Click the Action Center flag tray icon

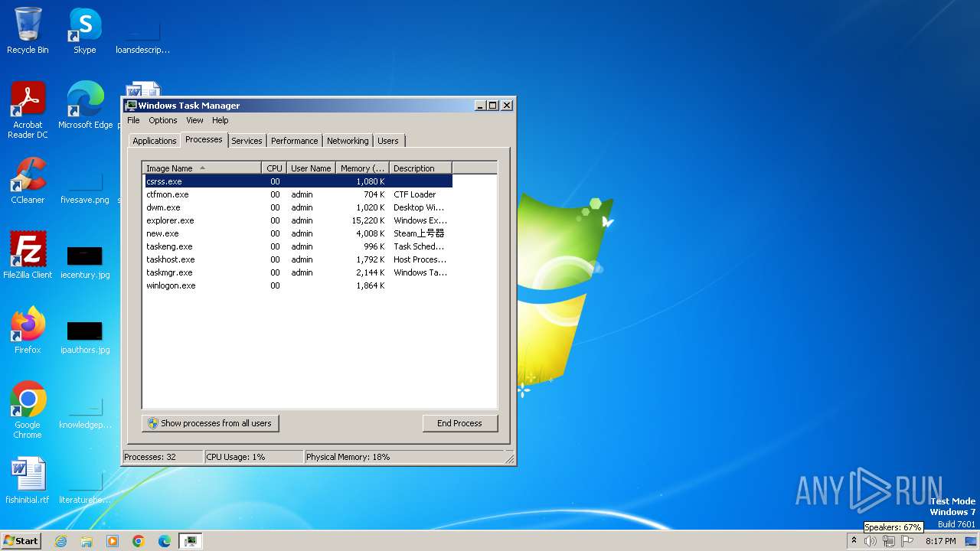click(x=908, y=541)
